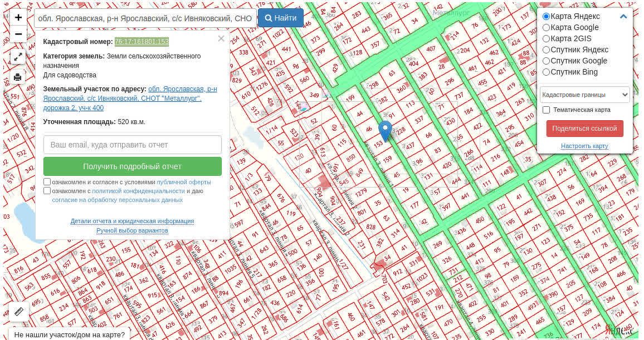Activate the ruler measurement tool

[19, 312]
